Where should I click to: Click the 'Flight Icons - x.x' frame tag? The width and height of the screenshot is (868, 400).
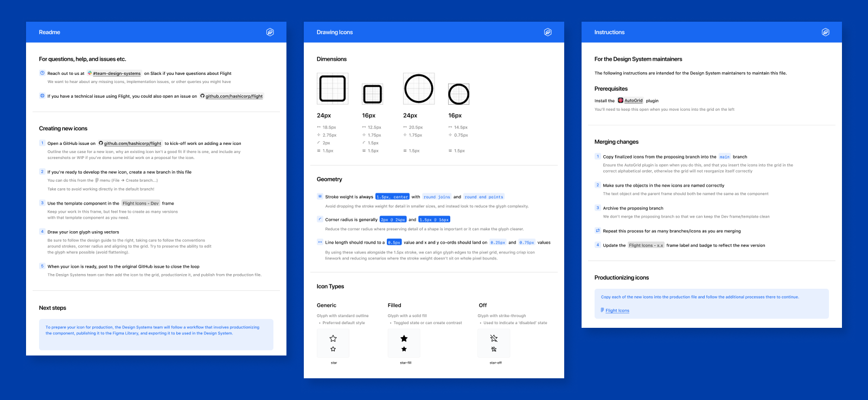point(646,245)
